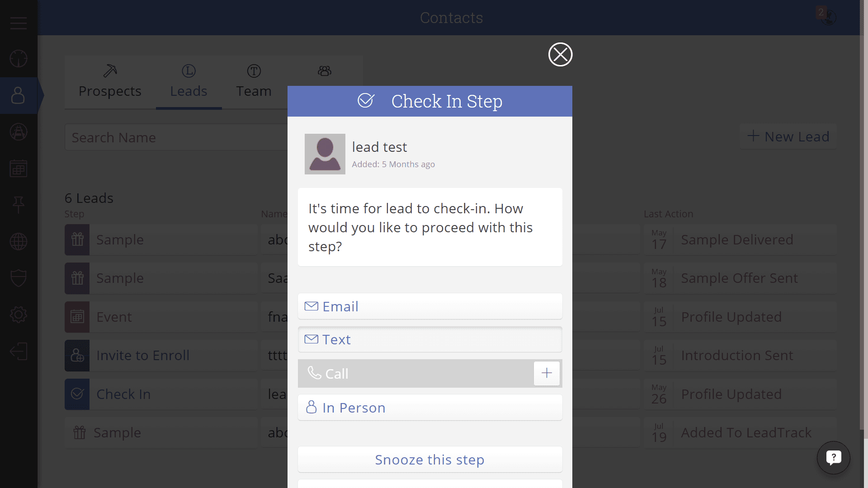
Task: Open the settings gear icon in sidebar
Action: point(19,314)
